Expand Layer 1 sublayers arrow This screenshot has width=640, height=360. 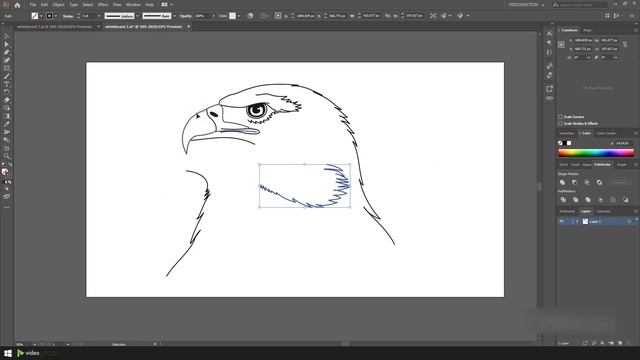[577, 221]
